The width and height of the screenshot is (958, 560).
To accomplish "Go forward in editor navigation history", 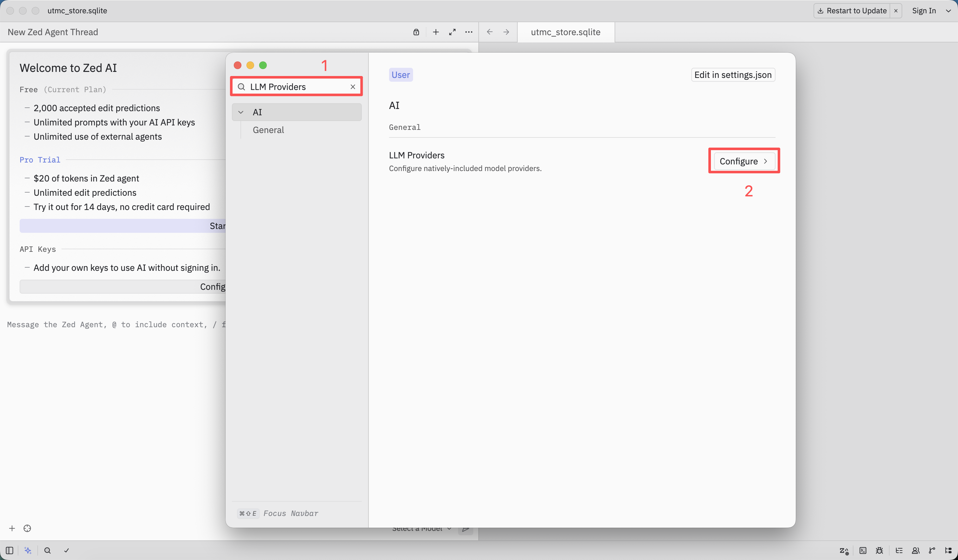I will pyautogui.click(x=506, y=32).
